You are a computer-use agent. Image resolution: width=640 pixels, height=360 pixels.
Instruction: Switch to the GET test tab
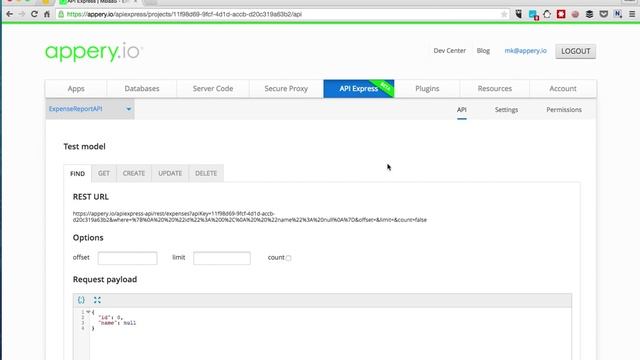(104, 173)
